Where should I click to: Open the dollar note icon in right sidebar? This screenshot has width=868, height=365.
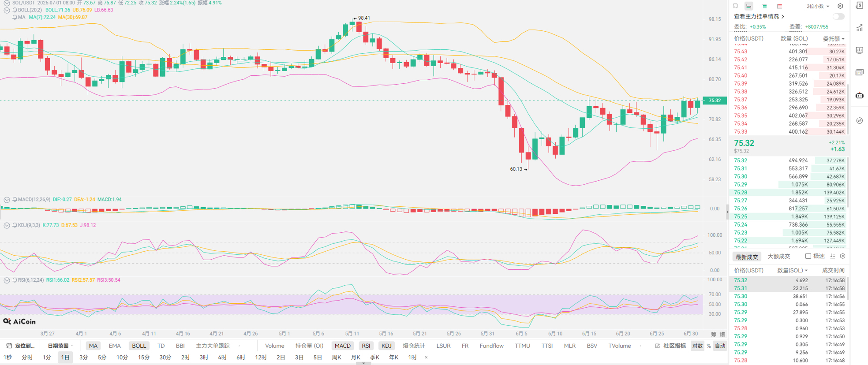click(860, 5)
